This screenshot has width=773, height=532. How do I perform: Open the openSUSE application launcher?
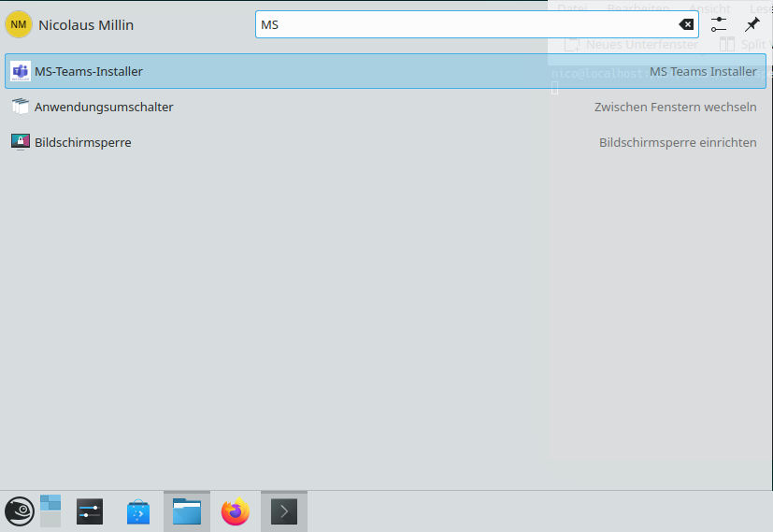pos(20,511)
